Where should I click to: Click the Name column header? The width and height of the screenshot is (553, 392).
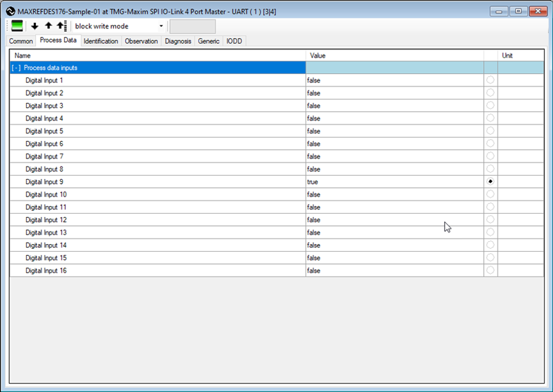(158, 55)
